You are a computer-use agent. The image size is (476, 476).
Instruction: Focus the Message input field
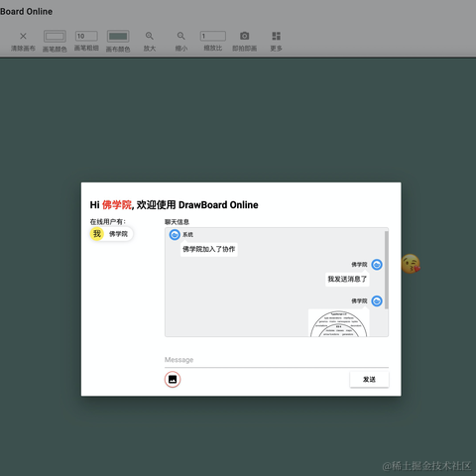[277, 360]
